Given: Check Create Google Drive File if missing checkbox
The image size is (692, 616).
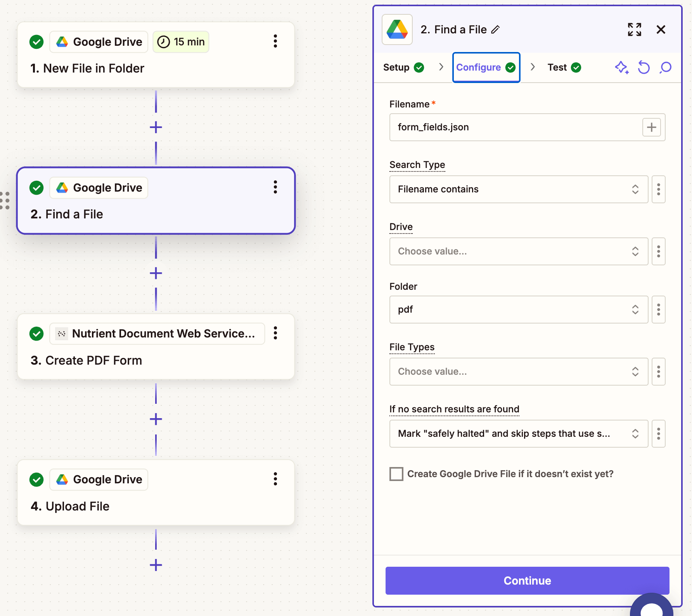Looking at the screenshot, I should [396, 474].
